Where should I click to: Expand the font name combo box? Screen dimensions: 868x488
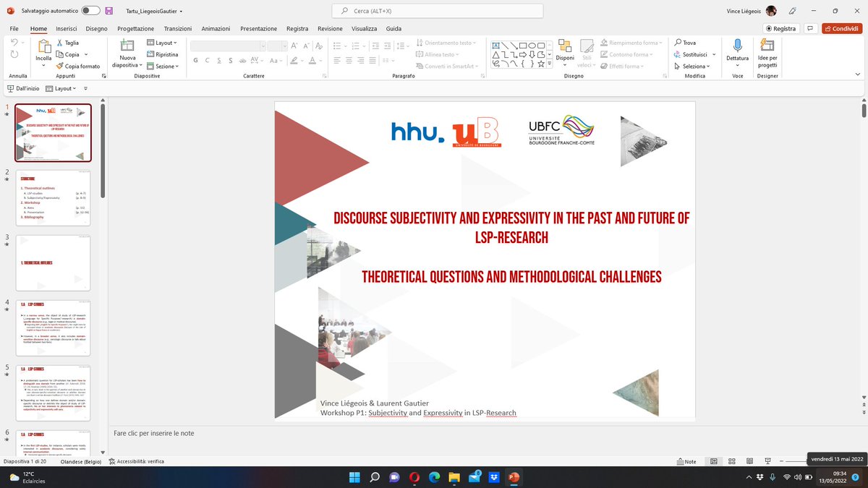262,45
